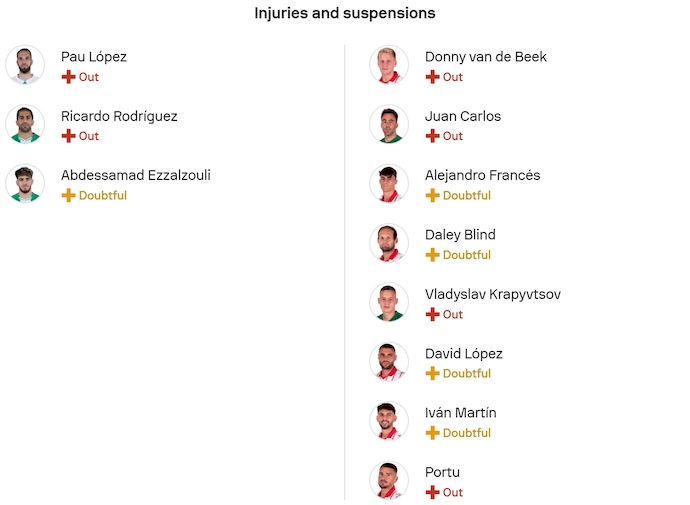Click Juan Carlos's player avatar
The image size is (690, 505).
389,124
